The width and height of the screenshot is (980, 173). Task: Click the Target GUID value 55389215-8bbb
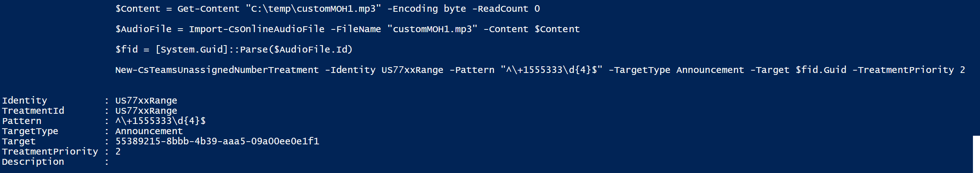point(217,141)
